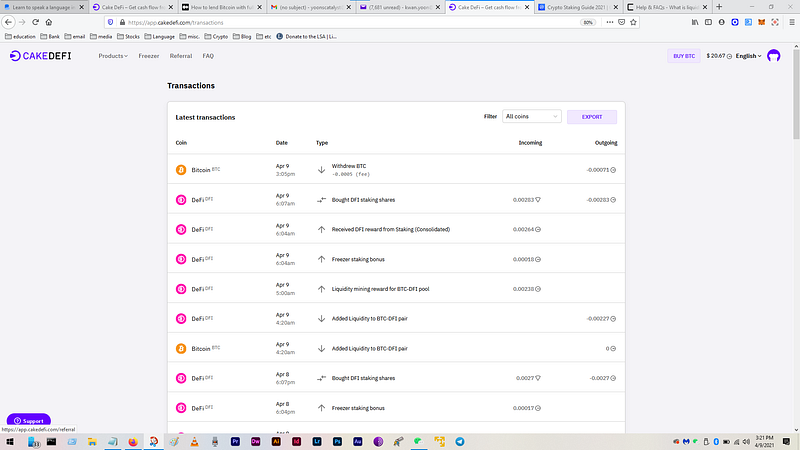The height and width of the screenshot is (450, 800).
Task: Click the browser address bar
Action: 352,22
